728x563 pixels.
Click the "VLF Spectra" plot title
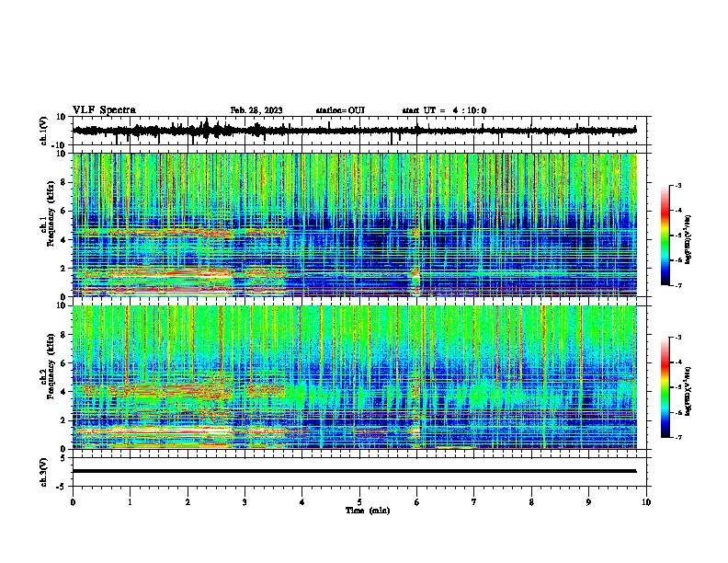[104, 110]
